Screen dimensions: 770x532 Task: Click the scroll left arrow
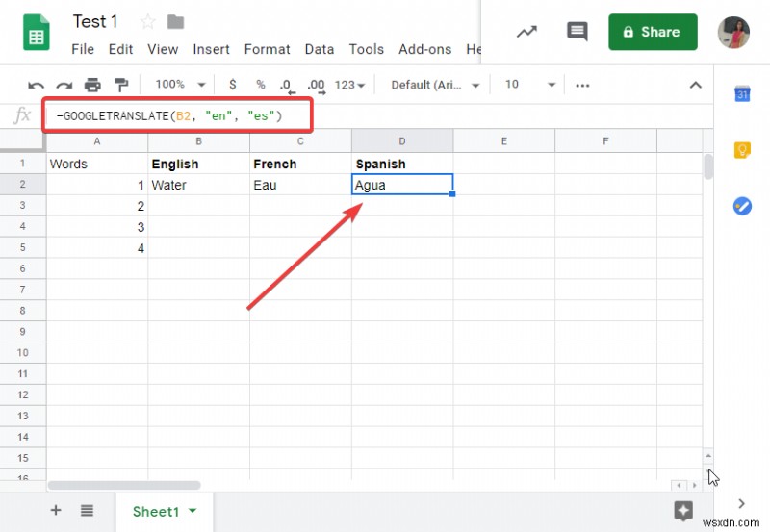pos(680,485)
